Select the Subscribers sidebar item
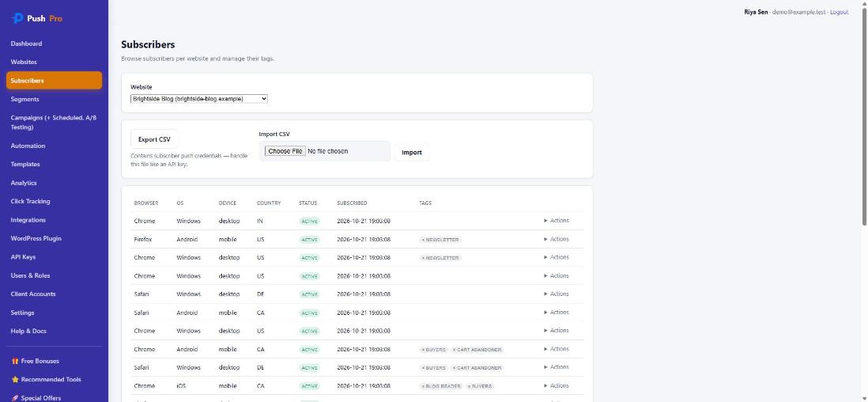The height and width of the screenshot is (402, 868). [55, 81]
